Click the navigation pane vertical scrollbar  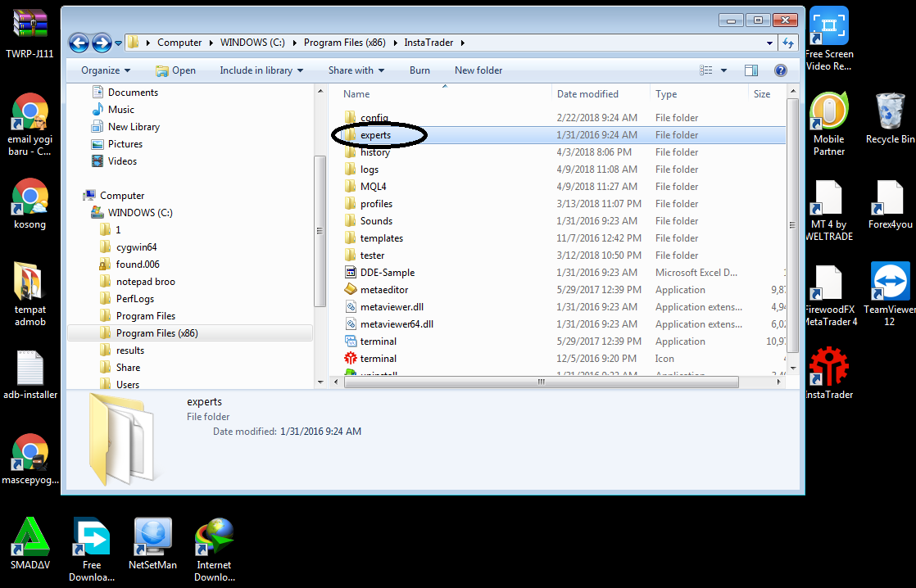[320, 231]
